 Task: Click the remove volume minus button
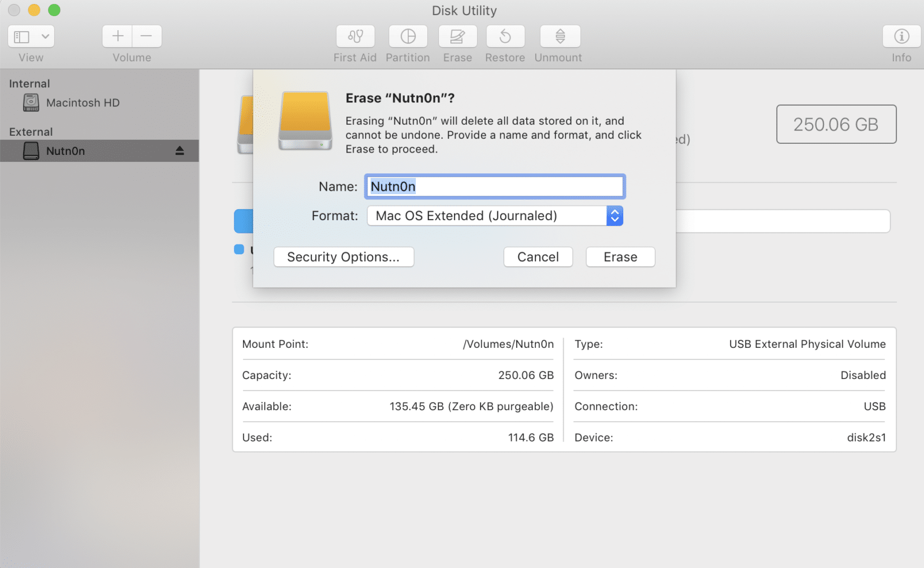tap(147, 36)
